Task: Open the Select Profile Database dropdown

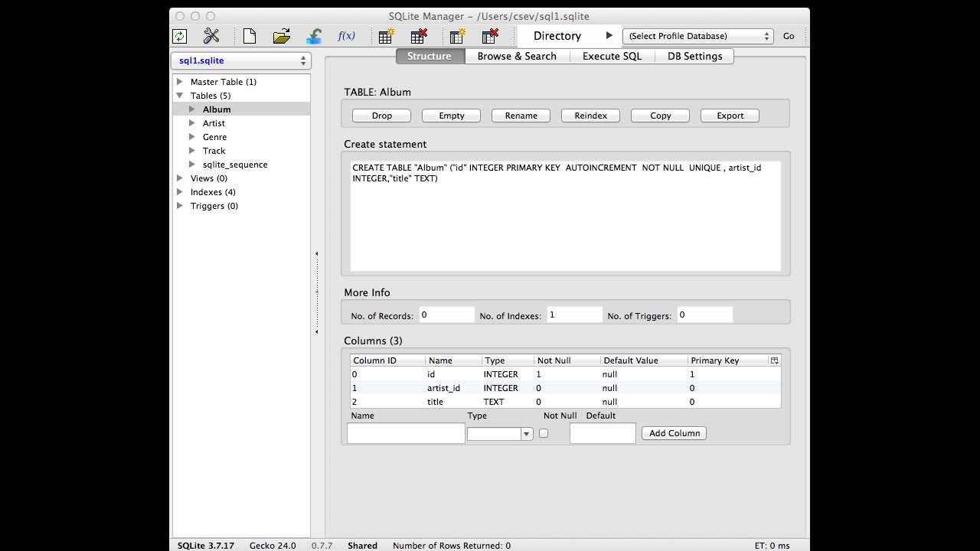Action: [699, 36]
